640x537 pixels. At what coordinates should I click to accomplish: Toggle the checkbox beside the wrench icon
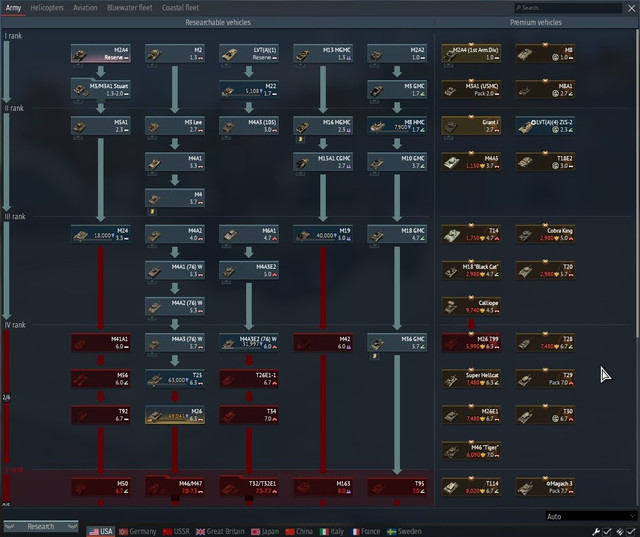pos(607,531)
